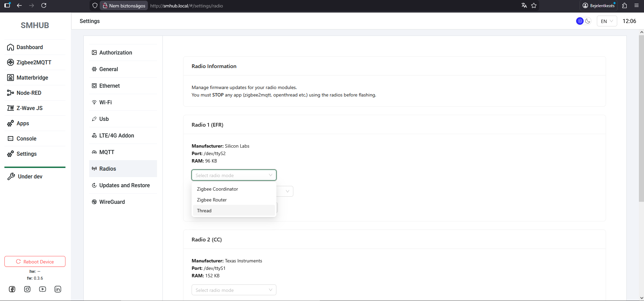This screenshot has height=301, width=644.
Task: Open the Updates and Restore settings tab
Action: point(124,185)
